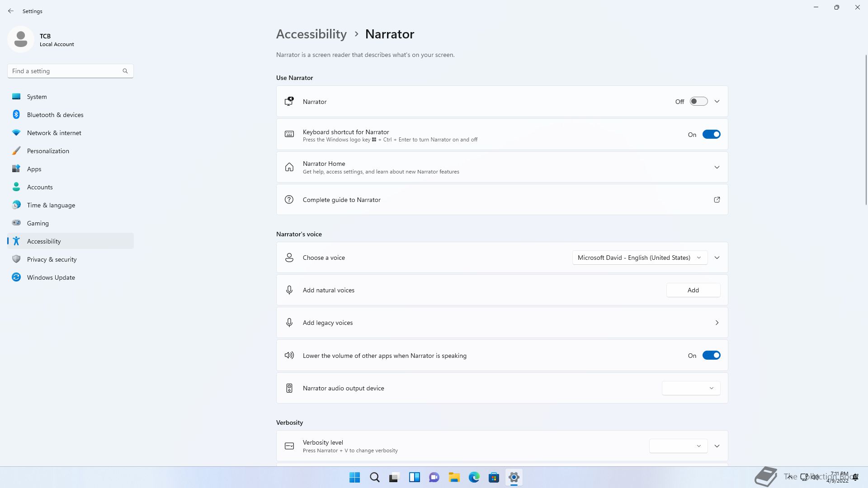The height and width of the screenshot is (488, 868).
Task: Click the Narrator Home house icon
Action: click(289, 167)
